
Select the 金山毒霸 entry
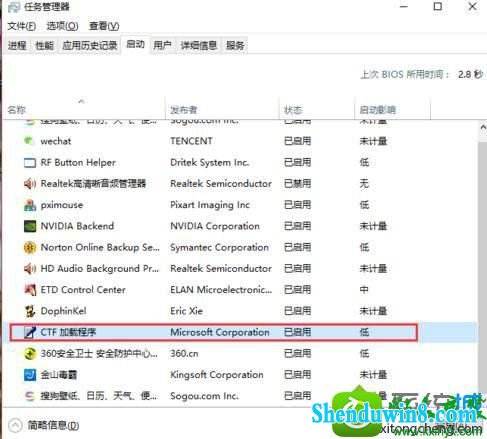click(59, 375)
